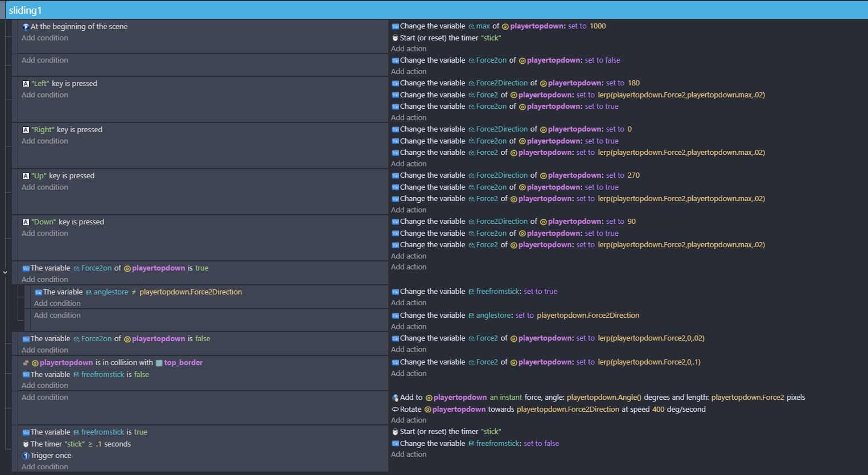This screenshot has height=475, width=868.
Task: Collapse the sliding1 event group header
Action: coord(25,10)
